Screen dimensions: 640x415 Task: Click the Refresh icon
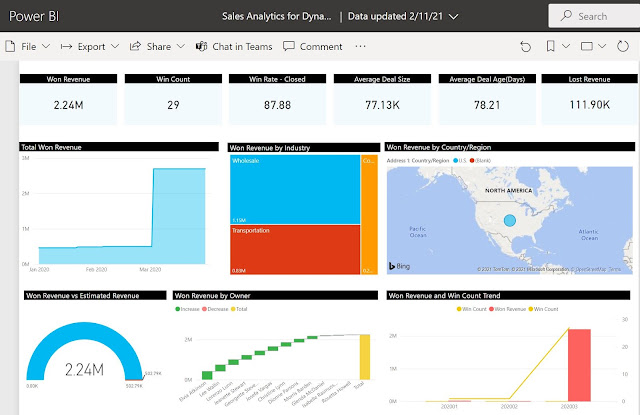(623, 46)
